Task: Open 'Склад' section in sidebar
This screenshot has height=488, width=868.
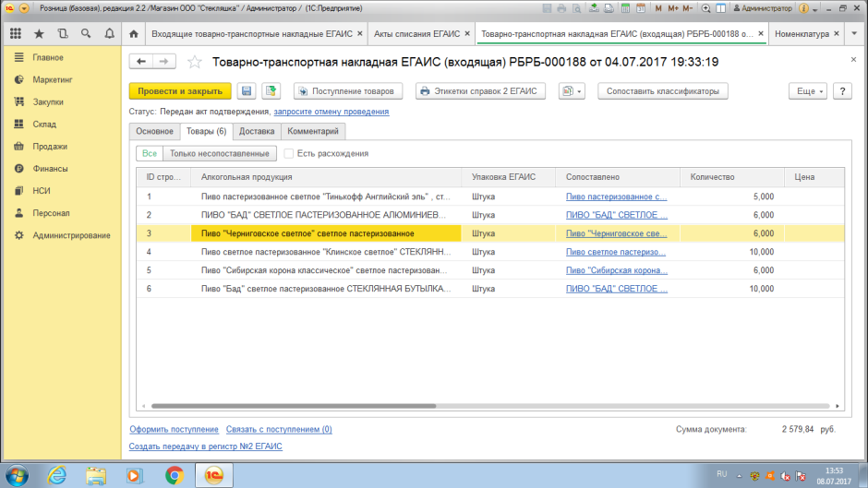Action: (x=44, y=124)
